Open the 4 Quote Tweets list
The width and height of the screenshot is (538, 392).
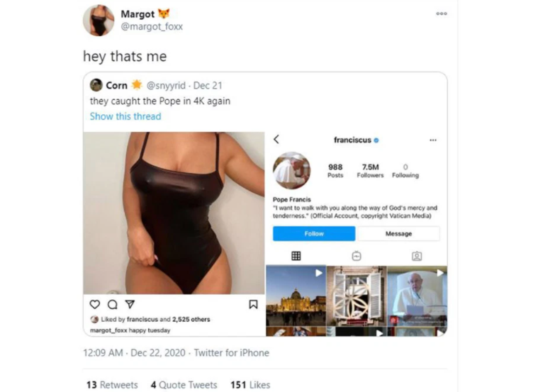(x=184, y=385)
